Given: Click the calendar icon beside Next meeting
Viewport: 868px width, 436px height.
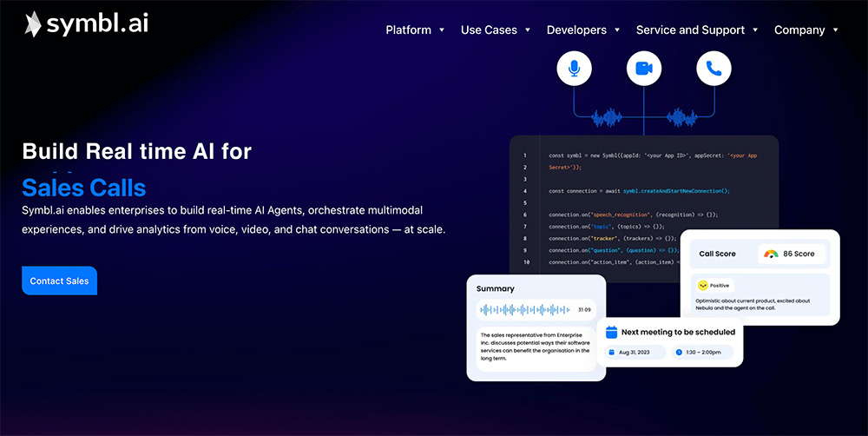Looking at the screenshot, I should (612, 333).
